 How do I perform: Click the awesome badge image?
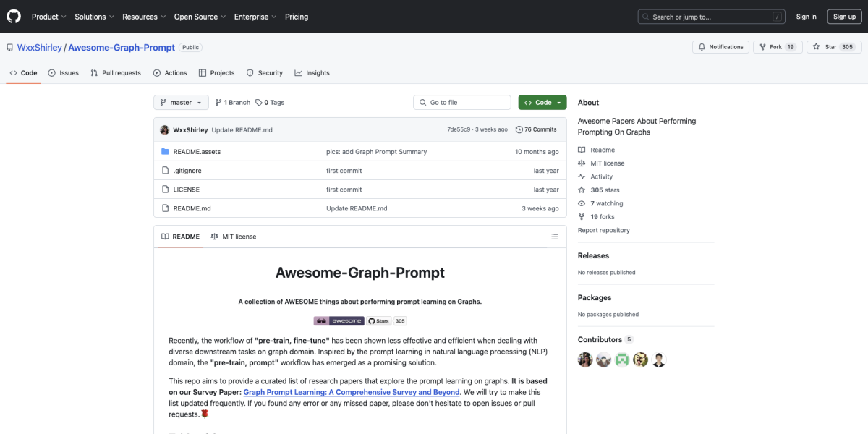(x=339, y=320)
